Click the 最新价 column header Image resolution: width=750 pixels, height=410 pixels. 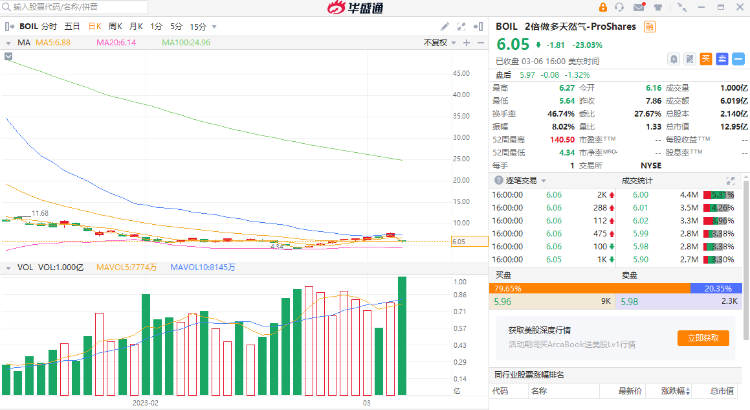pyautogui.click(x=630, y=391)
